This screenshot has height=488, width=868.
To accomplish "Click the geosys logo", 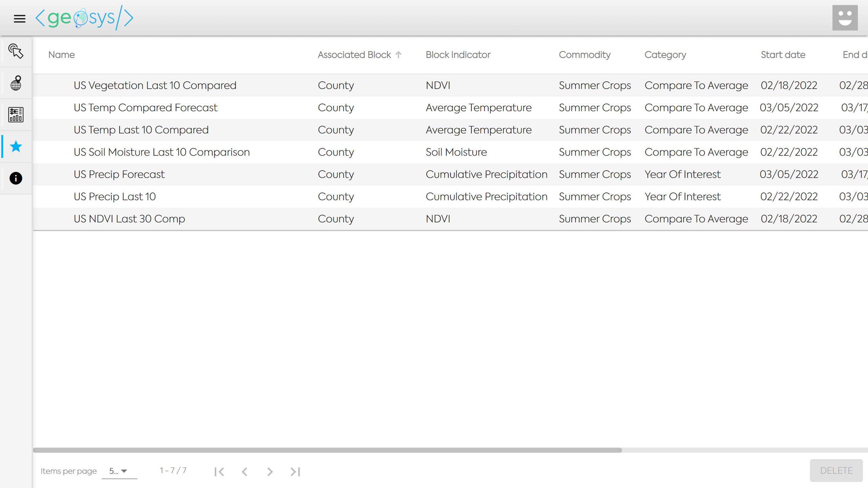I will [84, 18].
